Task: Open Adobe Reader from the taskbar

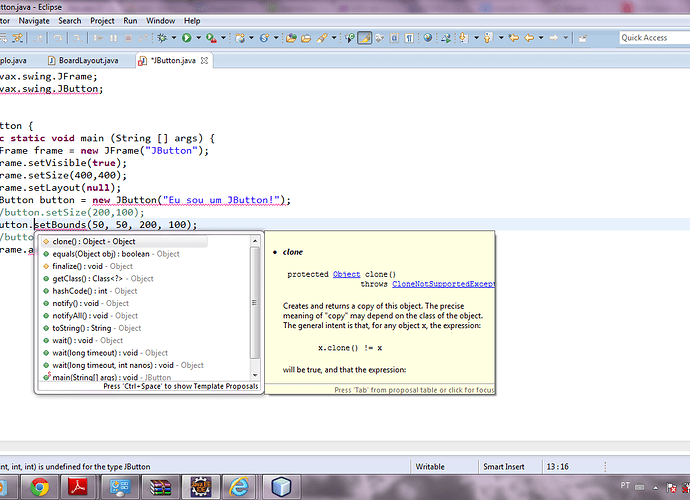Action: [x=78, y=487]
